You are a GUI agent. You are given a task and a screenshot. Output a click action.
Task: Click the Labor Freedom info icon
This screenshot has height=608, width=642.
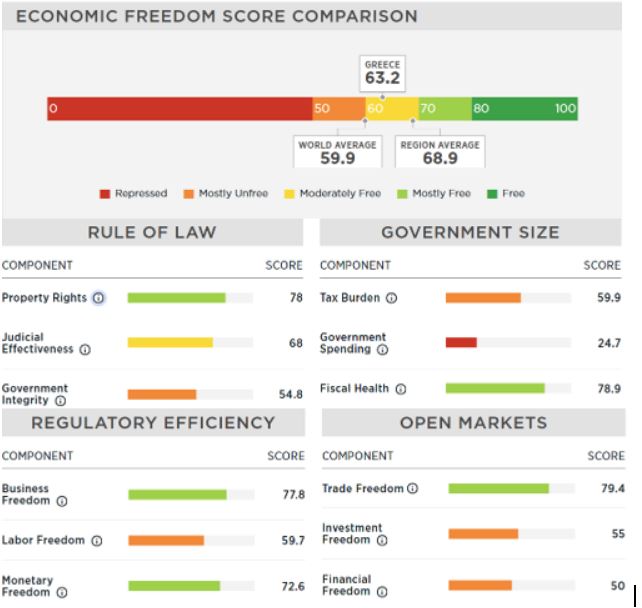[97, 541]
